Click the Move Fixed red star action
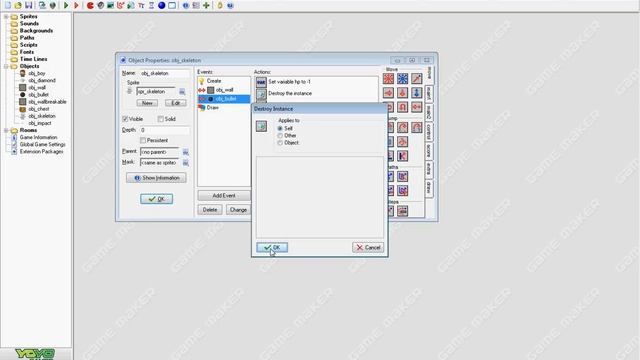The height and width of the screenshot is (360, 640). click(388, 78)
